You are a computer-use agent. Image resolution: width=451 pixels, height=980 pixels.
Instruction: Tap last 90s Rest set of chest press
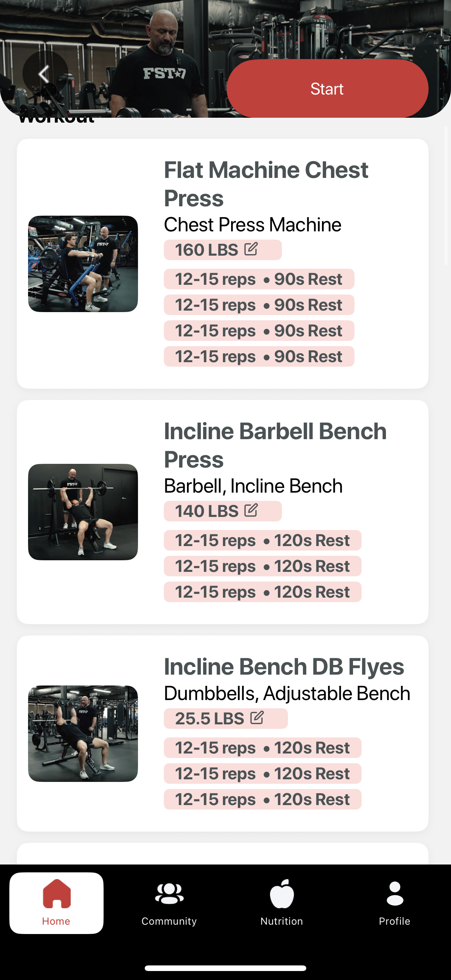coord(259,357)
